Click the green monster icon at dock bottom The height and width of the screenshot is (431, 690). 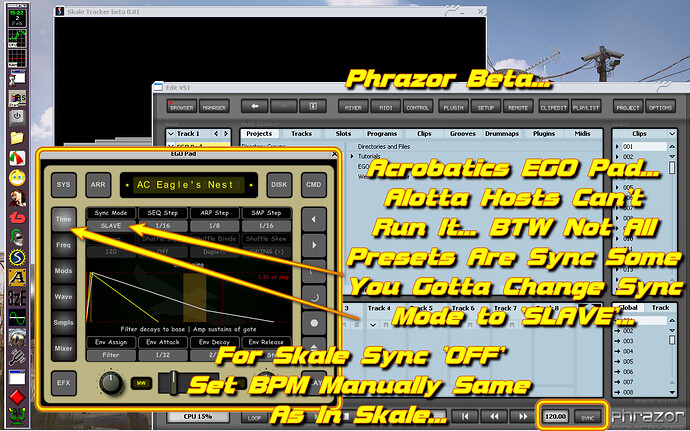(17, 416)
